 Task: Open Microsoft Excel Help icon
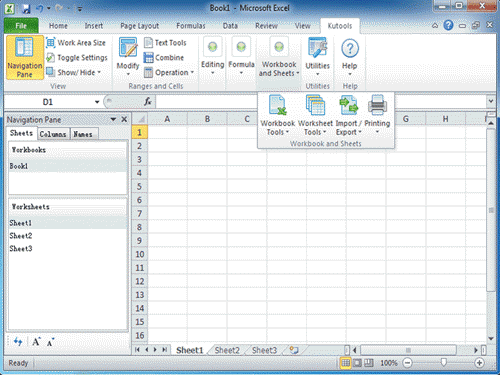(x=448, y=25)
